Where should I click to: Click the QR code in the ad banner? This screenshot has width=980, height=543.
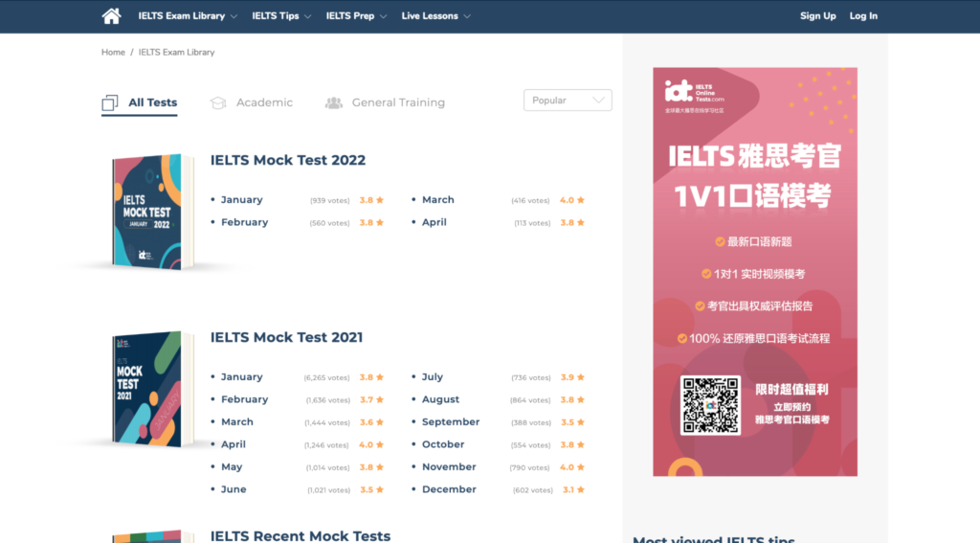[710, 405]
